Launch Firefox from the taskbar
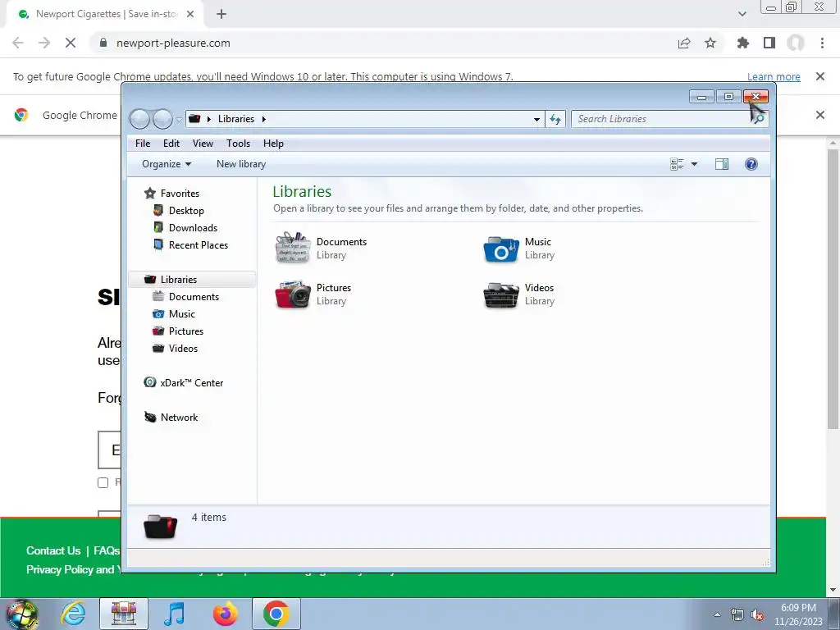Viewport: 840px width, 630px height. (x=225, y=614)
